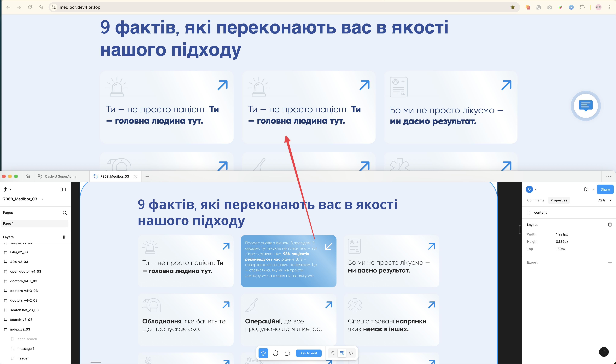Select the Comment bubble tool
The width and height of the screenshot is (616, 364).
coord(287,353)
